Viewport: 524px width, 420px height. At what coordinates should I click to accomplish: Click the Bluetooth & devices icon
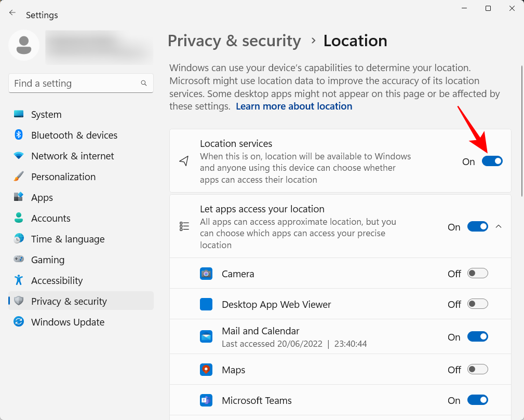point(18,135)
